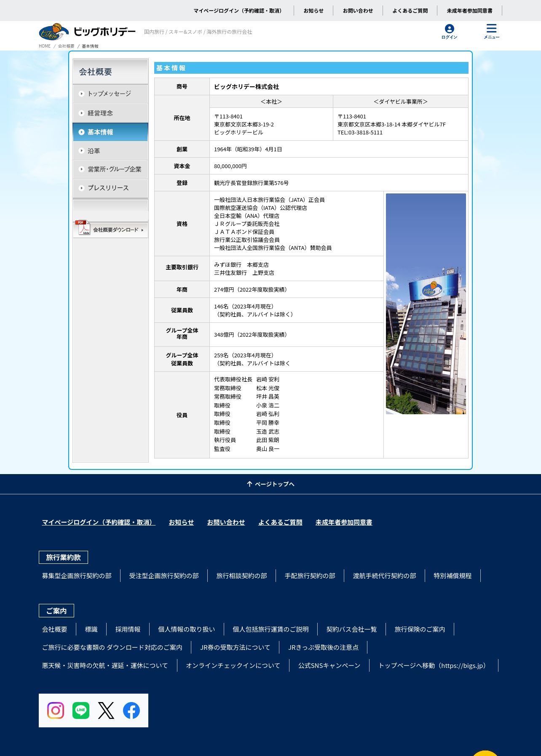Open footer お問い合わせ link
The height and width of the screenshot is (756, 541).
[226, 522]
